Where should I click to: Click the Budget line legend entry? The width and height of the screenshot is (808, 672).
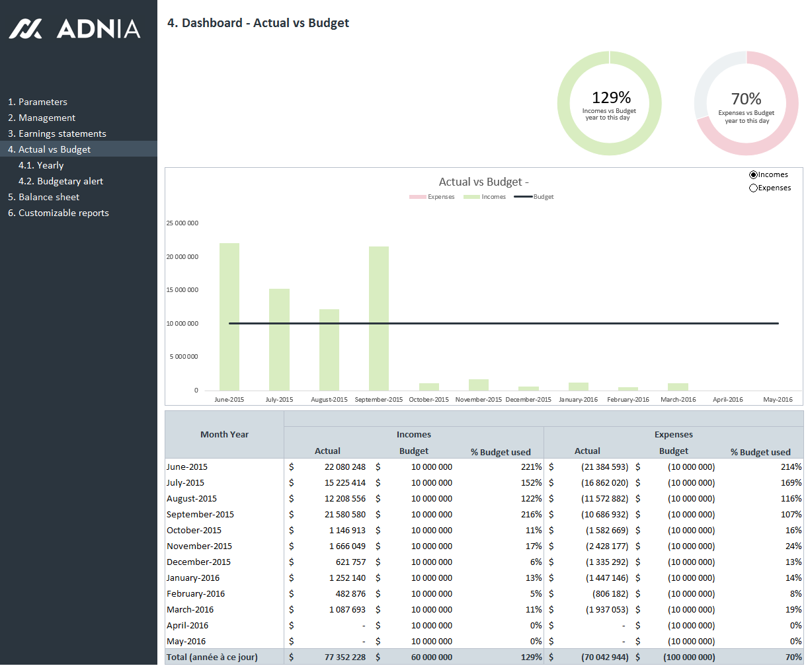pyautogui.click(x=534, y=197)
